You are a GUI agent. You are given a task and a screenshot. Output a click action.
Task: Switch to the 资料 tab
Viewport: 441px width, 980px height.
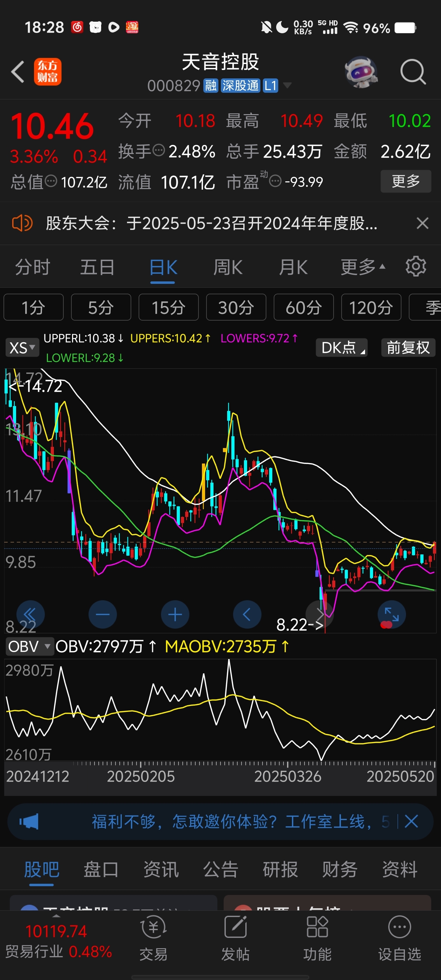pos(400,869)
